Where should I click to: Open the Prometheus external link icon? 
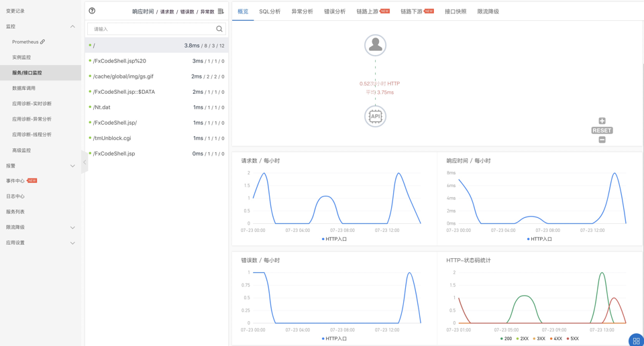tap(43, 42)
